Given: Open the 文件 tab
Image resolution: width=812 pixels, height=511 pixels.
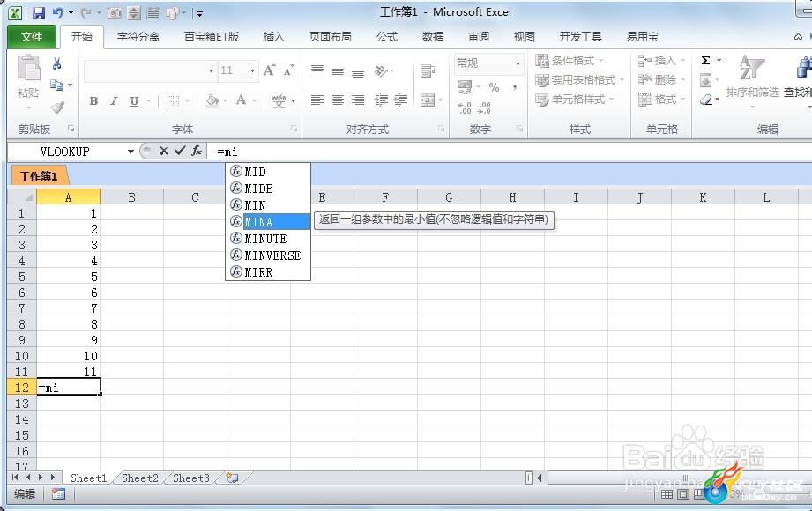Looking at the screenshot, I should (32, 36).
